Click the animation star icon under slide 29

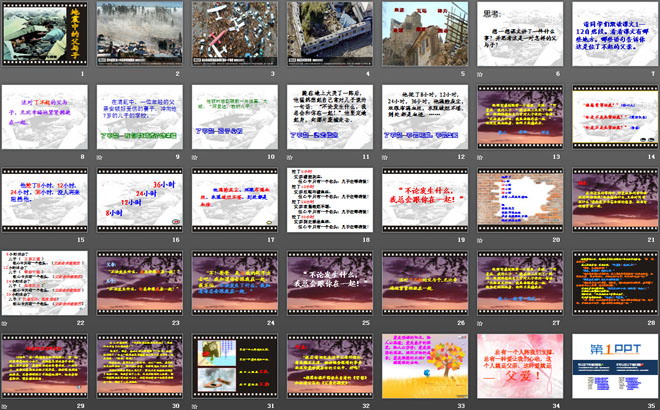point(6,405)
